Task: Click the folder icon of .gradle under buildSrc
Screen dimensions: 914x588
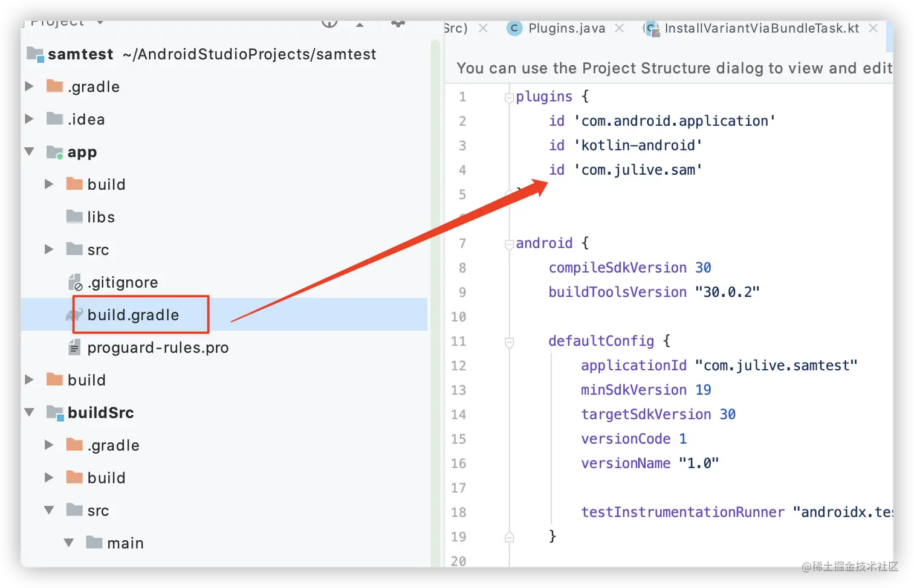Action: click(x=74, y=445)
